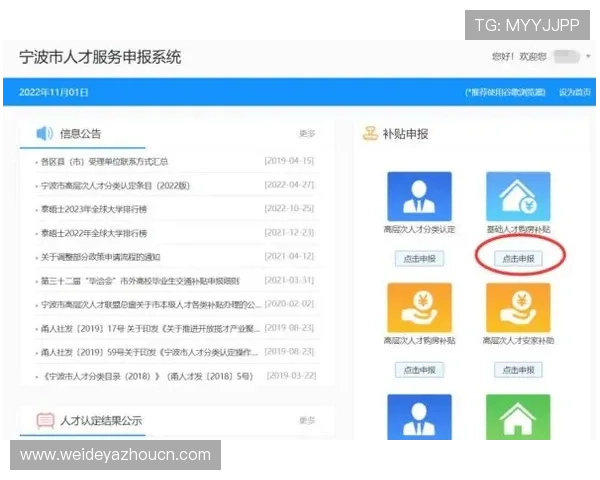The height and width of the screenshot is (480, 600).
Task: Click the blurred username next to 欢迎您
Action: pos(567,57)
